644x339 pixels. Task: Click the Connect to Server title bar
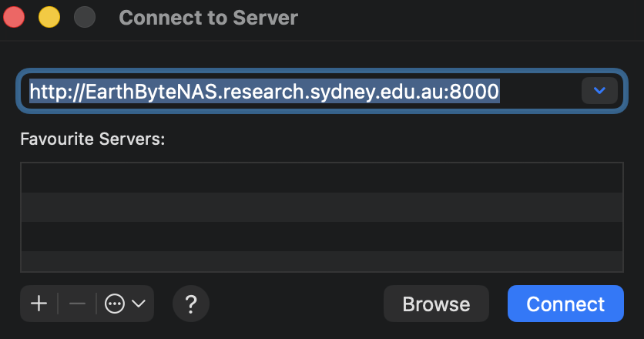pyautogui.click(x=208, y=17)
